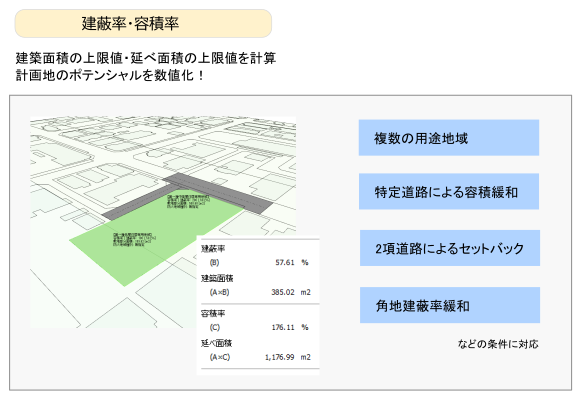Click the 容積率 (C) value 176.11
This screenshot has width=580, height=400.
click(283, 327)
